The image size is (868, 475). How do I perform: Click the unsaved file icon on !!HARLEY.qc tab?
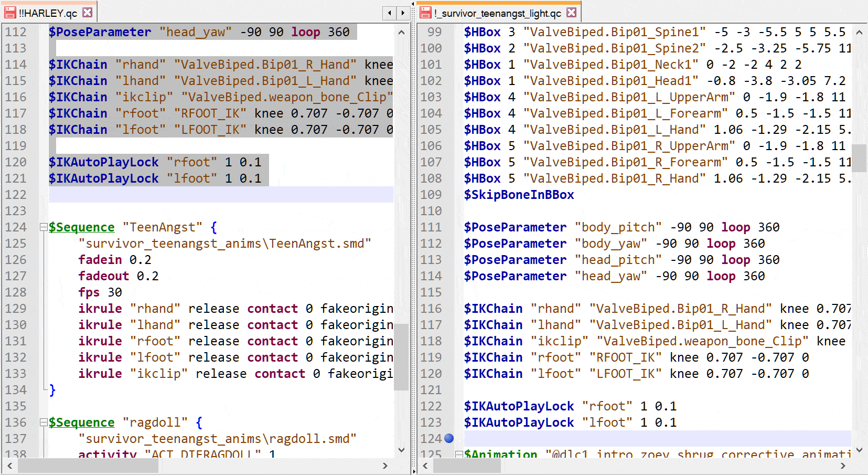[10, 13]
